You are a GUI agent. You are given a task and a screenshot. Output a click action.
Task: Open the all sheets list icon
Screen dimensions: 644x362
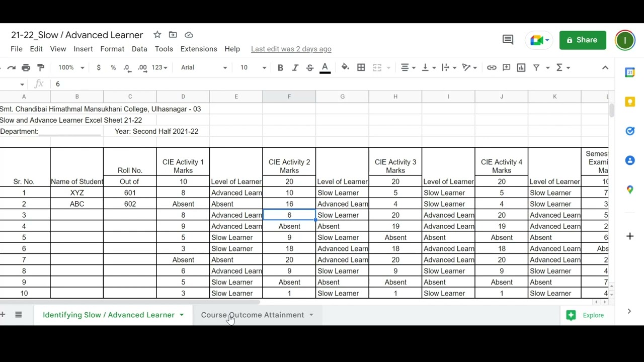(x=19, y=315)
